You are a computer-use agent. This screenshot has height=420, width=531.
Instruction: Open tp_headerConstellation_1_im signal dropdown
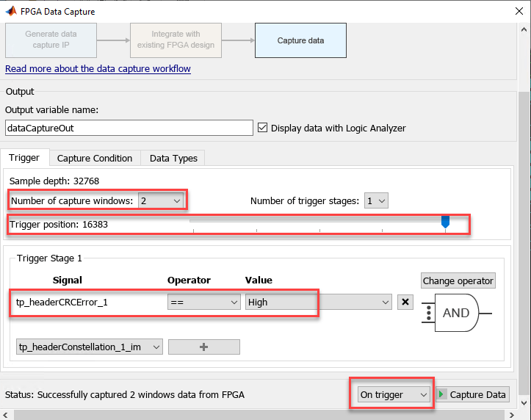pyautogui.click(x=90, y=347)
